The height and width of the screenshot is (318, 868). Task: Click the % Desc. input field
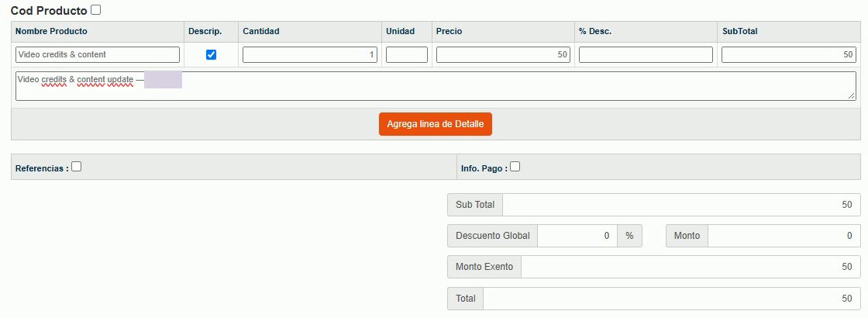pyautogui.click(x=646, y=55)
